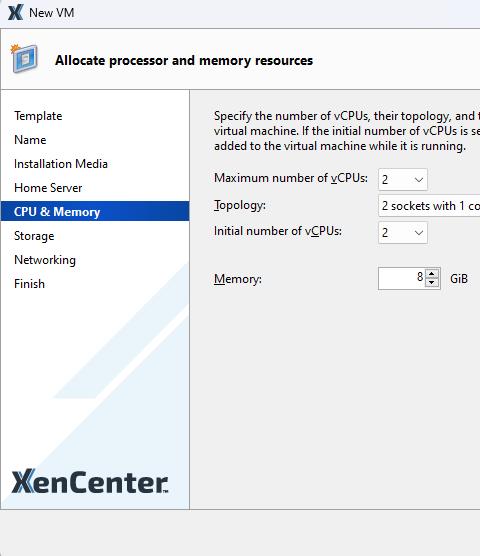
Task: Jump to the Finish step
Action: [29, 284]
